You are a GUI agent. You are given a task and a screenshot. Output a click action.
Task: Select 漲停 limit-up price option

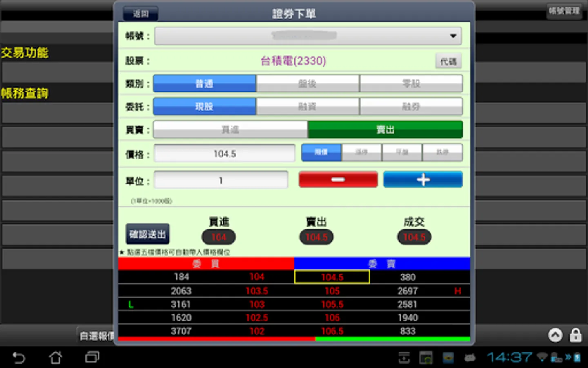pyautogui.click(x=361, y=152)
